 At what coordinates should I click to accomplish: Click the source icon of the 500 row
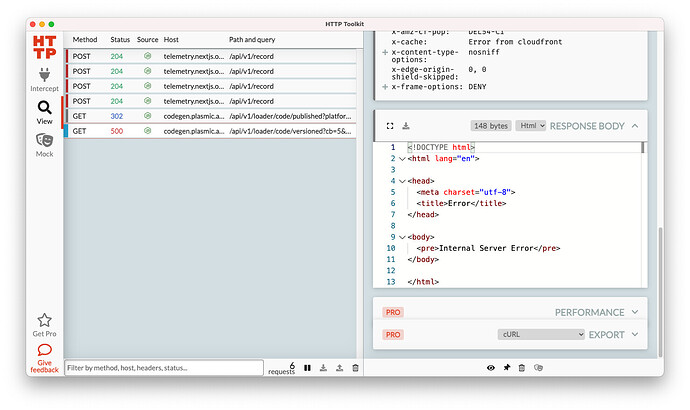[147, 131]
